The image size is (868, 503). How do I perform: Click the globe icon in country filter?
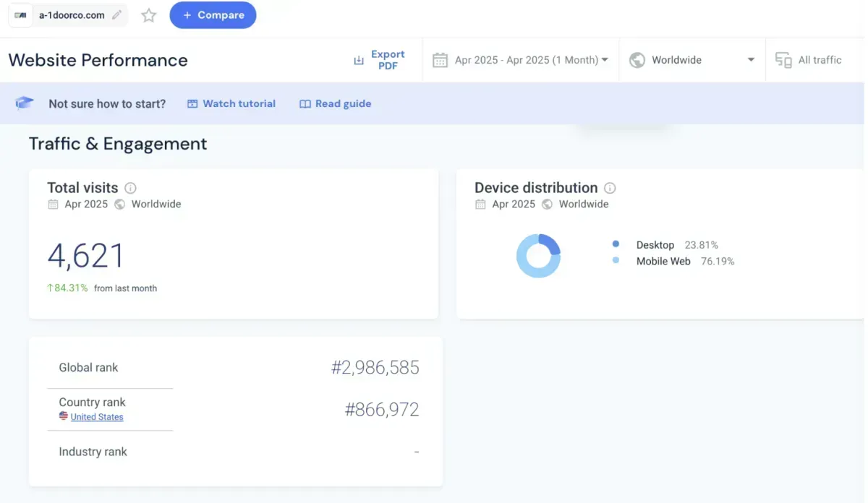pyautogui.click(x=637, y=60)
